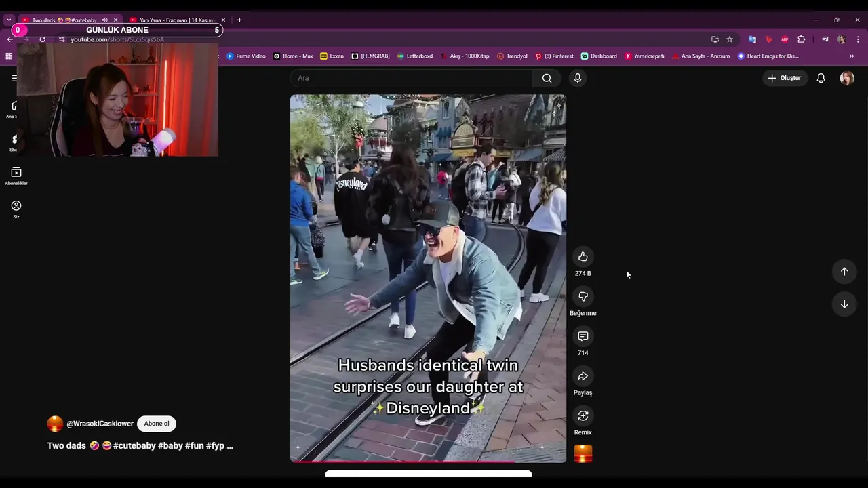Open the extensions puzzle menu
868x488 pixels.
[801, 39]
